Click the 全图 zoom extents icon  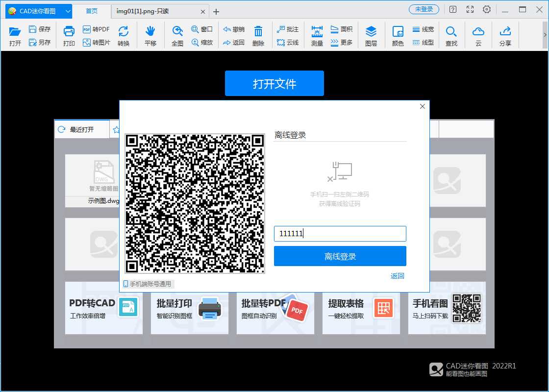(x=177, y=36)
